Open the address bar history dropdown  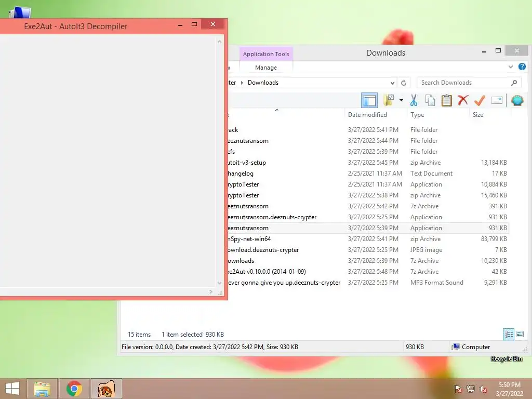pyautogui.click(x=392, y=83)
